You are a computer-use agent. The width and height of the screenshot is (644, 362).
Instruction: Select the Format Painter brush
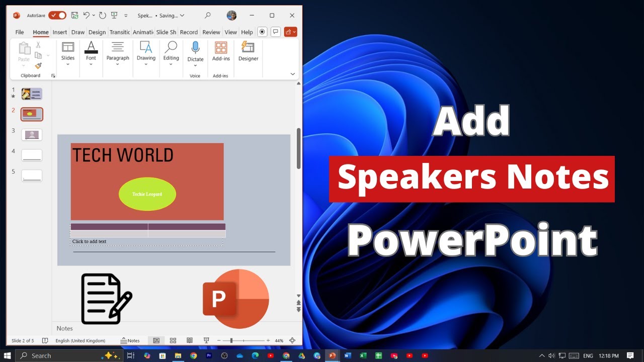(x=38, y=66)
